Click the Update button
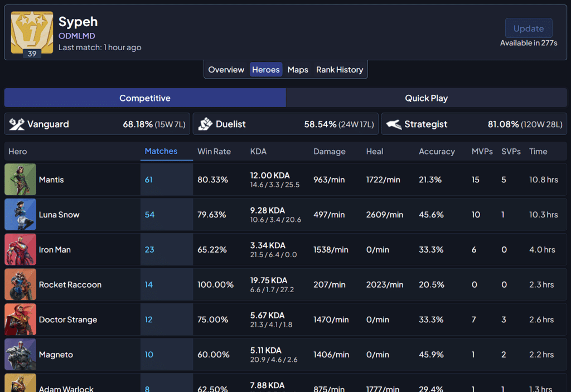The height and width of the screenshot is (392, 571). pos(529,28)
